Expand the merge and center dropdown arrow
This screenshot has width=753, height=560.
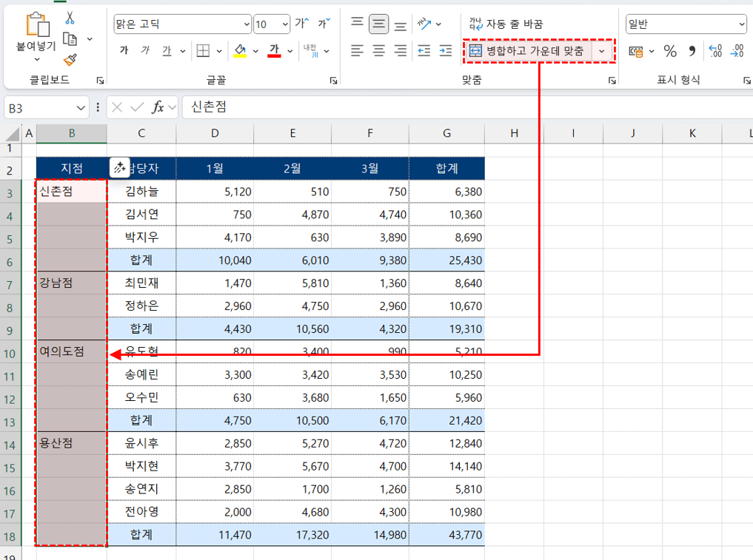click(x=602, y=51)
